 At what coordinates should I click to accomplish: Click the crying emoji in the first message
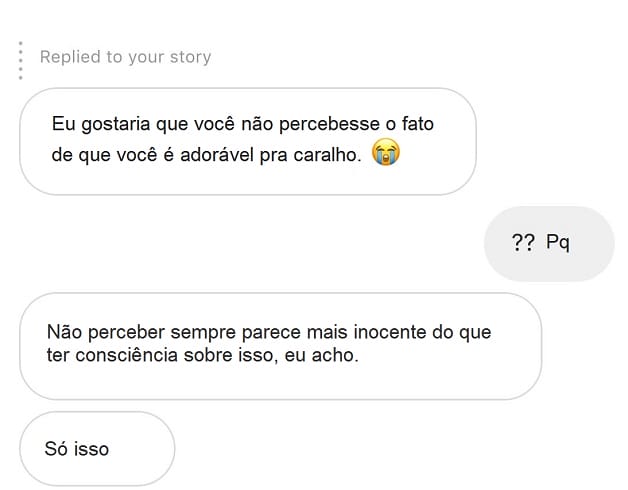tap(385, 155)
